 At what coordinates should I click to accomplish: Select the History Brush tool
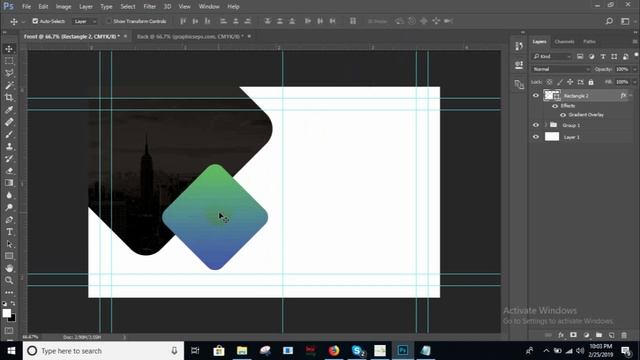pos(9,159)
